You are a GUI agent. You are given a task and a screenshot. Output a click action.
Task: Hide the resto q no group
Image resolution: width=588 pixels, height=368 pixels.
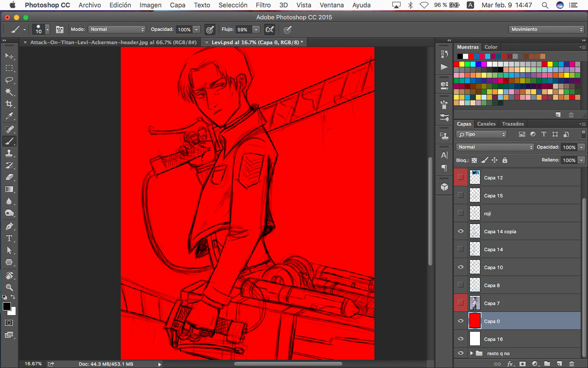pos(461,353)
